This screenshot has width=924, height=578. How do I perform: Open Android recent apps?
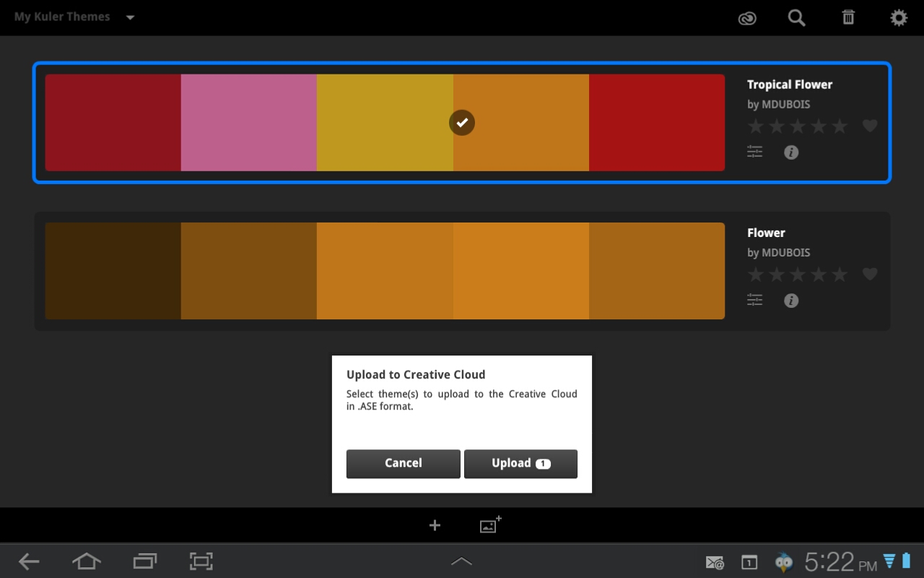[x=145, y=561]
